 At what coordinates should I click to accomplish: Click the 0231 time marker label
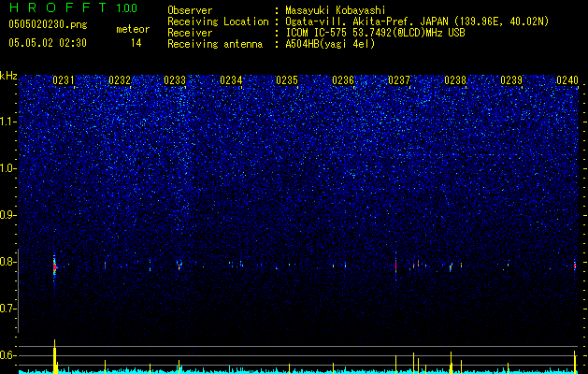(x=64, y=80)
